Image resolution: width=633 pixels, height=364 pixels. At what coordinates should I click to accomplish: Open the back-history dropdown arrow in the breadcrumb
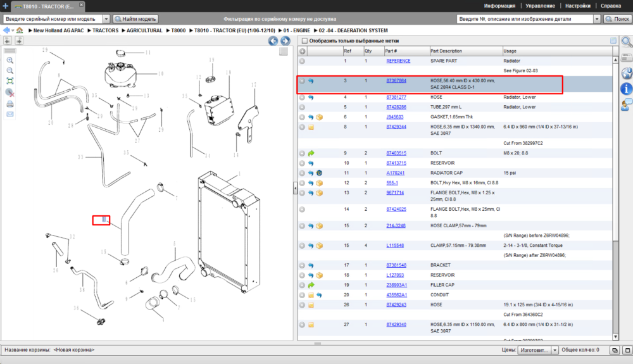point(13,30)
